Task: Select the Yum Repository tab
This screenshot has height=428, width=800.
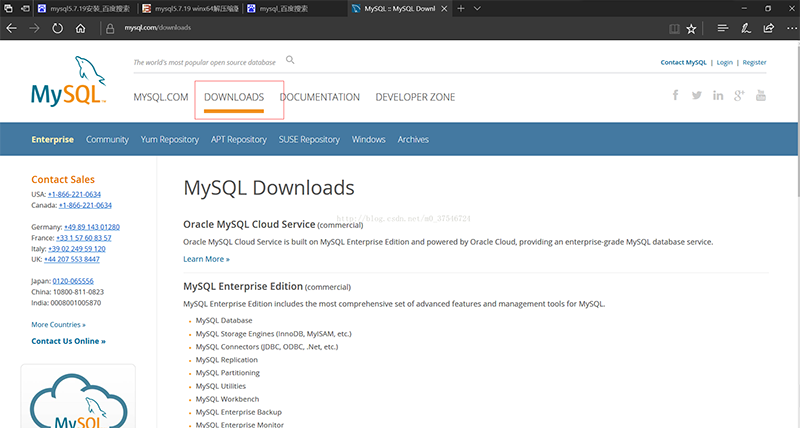Action: pos(170,140)
